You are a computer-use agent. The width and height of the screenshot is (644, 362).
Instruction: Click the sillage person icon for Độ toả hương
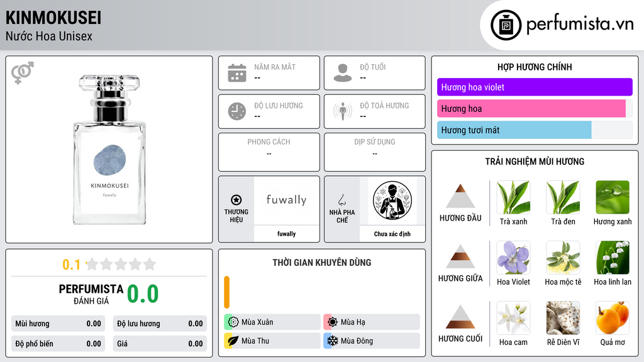343,111
